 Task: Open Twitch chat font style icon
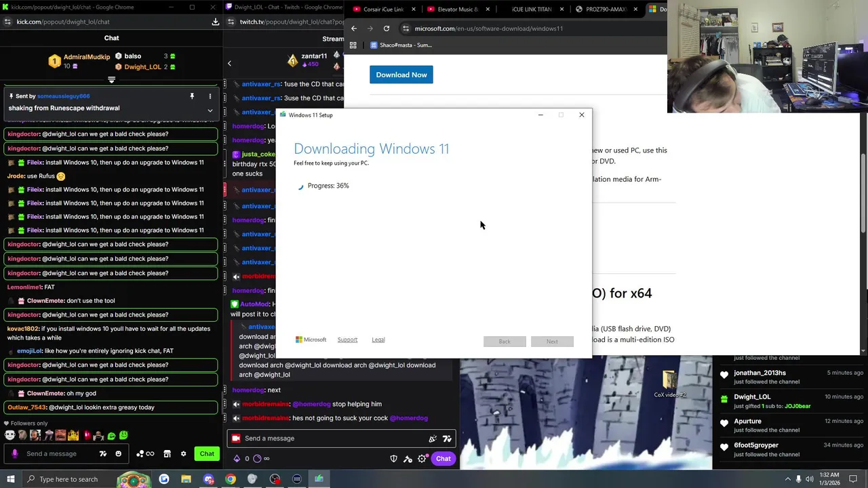[x=447, y=439]
